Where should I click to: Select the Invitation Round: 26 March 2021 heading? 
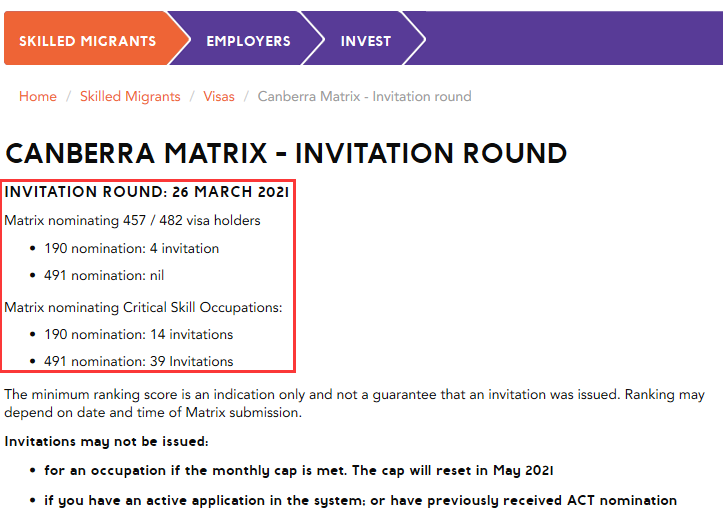[x=147, y=192]
